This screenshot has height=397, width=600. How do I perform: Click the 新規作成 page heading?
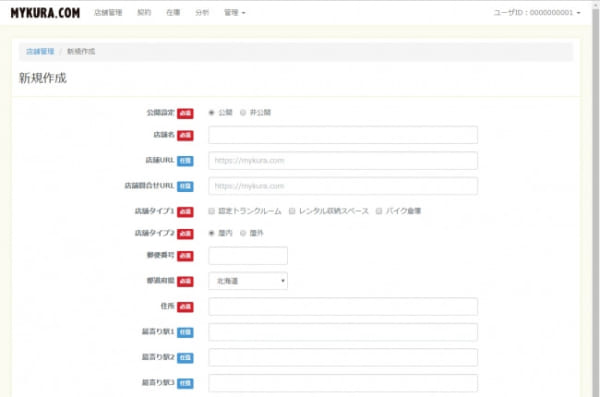[43, 78]
